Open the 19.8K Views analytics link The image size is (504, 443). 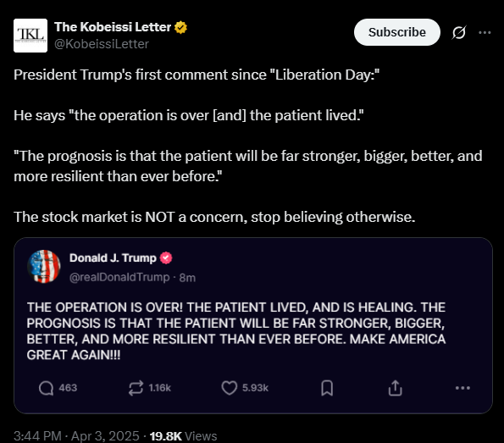click(183, 436)
